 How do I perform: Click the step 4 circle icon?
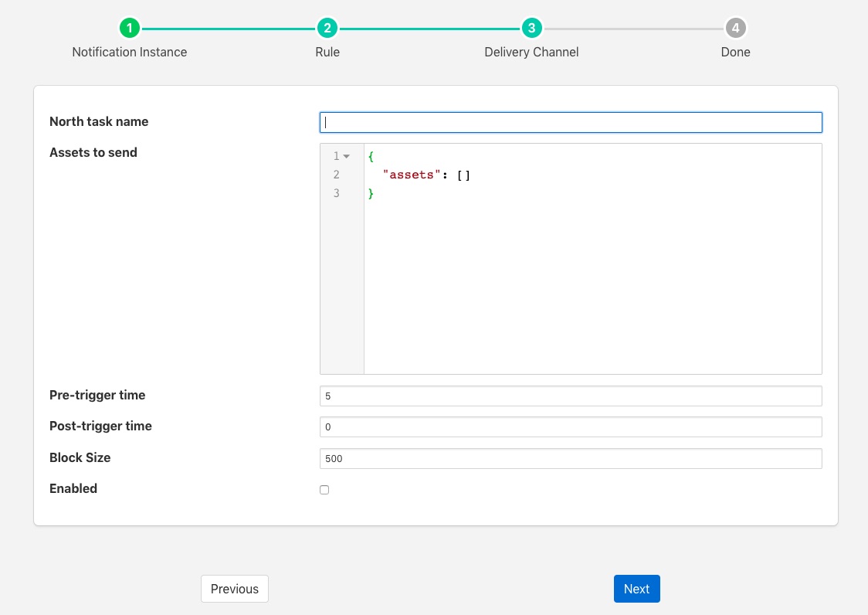735,29
